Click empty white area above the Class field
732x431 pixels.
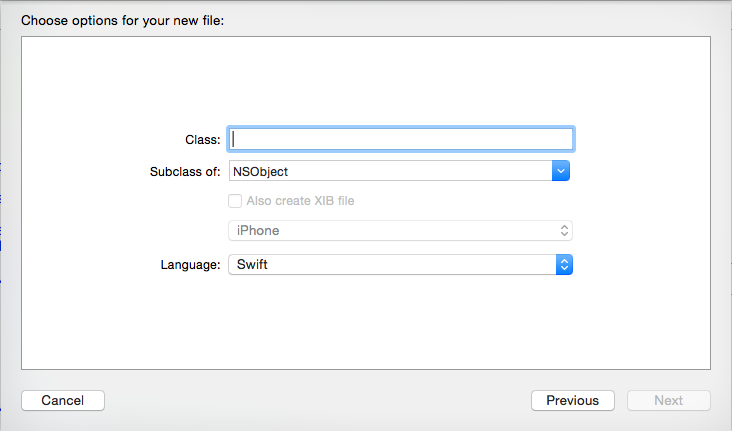coord(366,79)
